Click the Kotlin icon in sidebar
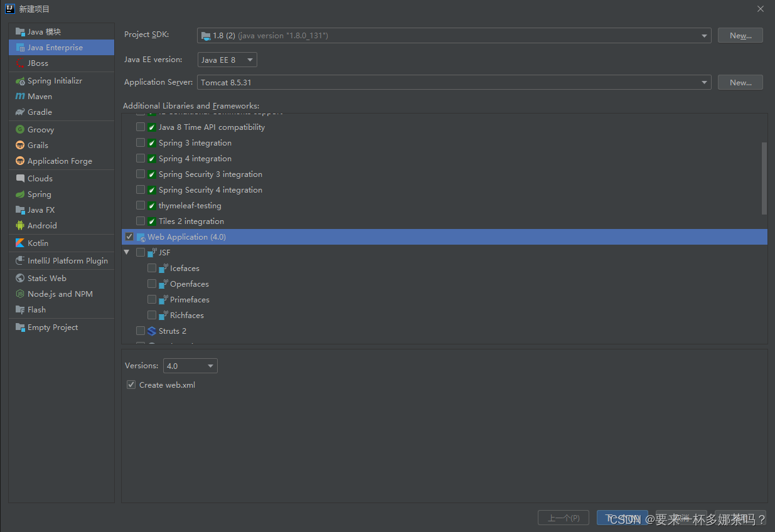Viewport: 775px width, 532px height. [x=20, y=243]
